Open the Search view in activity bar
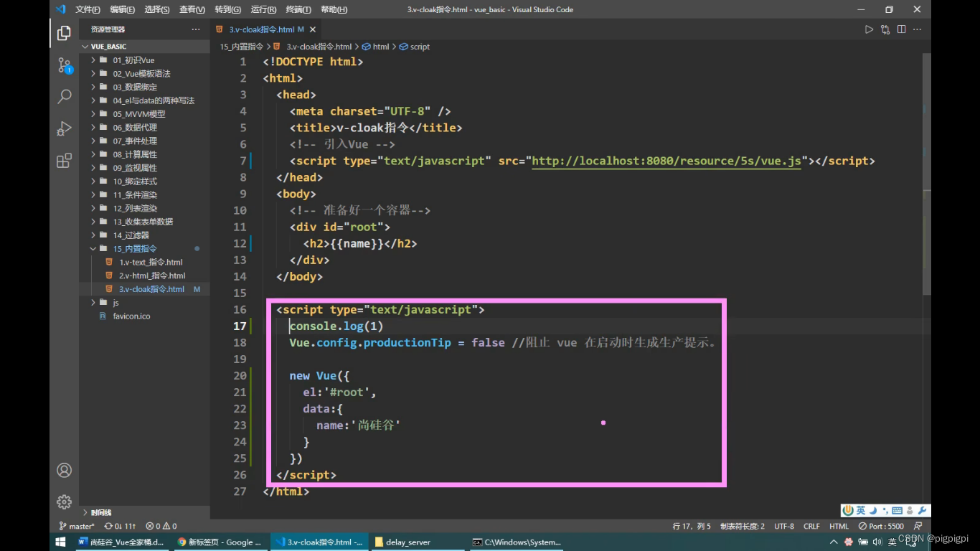Image resolution: width=980 pixels, height=551 pixels. click(x=64, y=97)
